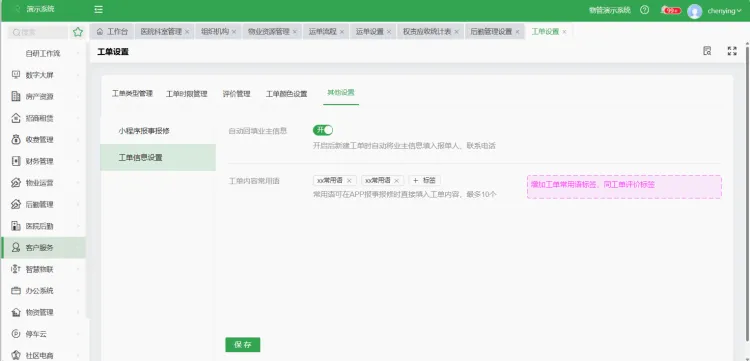Open the 收费管理 money bag icon
The width and height of the screenshot is (750, 361).
pos(16,139)
